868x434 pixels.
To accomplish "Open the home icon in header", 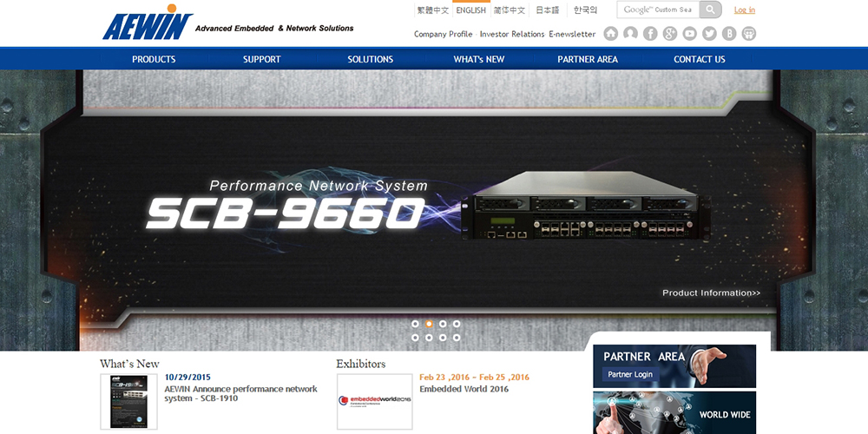I will [610, 34].
